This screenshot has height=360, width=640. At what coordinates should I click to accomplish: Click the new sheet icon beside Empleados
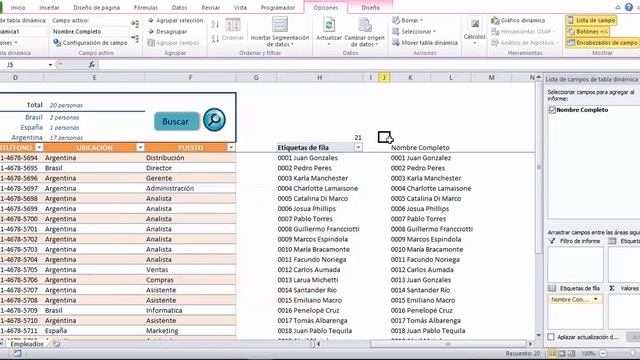(x=56, y=344)
